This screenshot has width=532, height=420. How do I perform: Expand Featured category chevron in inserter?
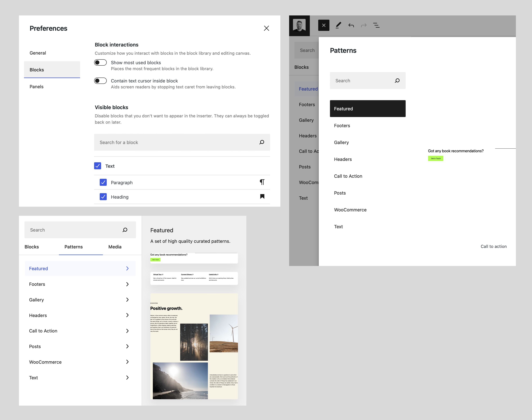[x=127, y=268]
